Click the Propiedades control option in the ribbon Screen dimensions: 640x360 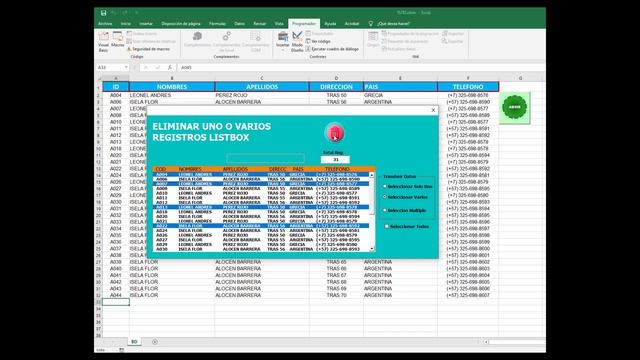(x=320, y=33)
